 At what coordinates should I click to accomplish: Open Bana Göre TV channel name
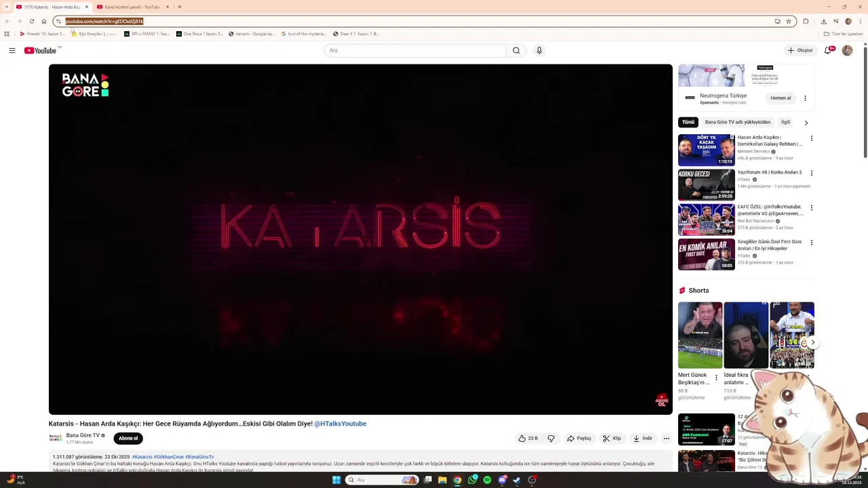point(83,435)
